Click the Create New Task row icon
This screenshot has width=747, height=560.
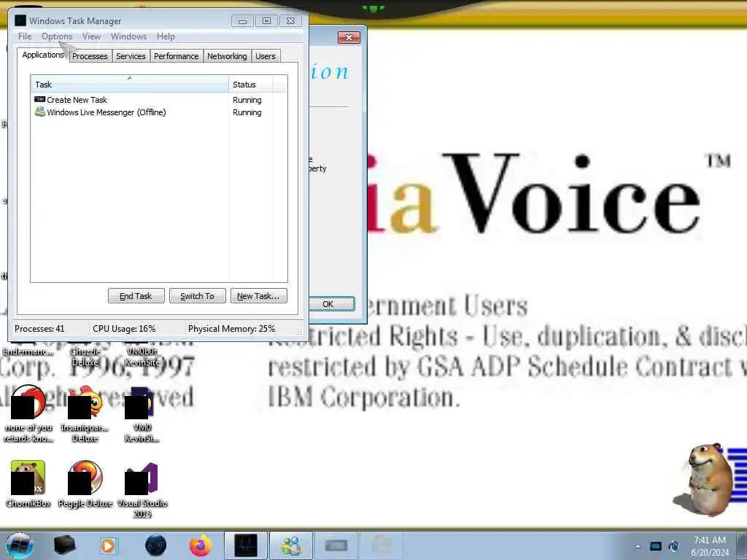coord(39,99)
